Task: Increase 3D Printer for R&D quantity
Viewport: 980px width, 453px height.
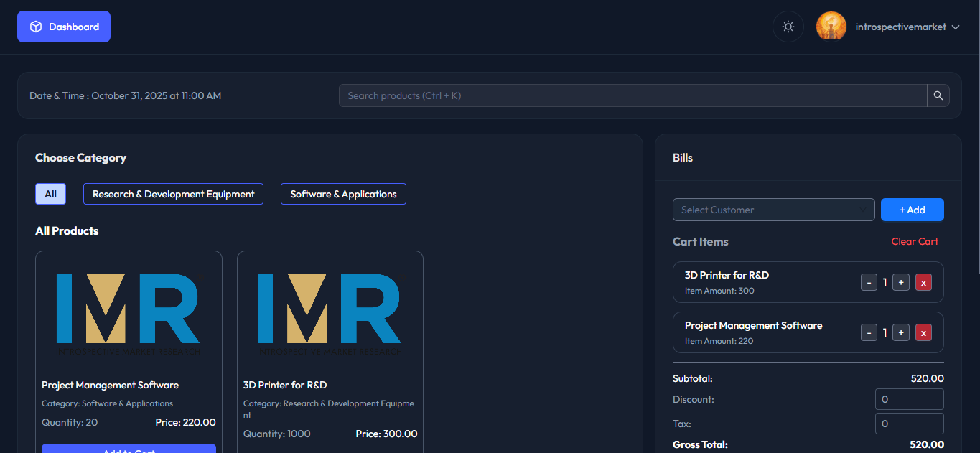Action: [901, 282]
